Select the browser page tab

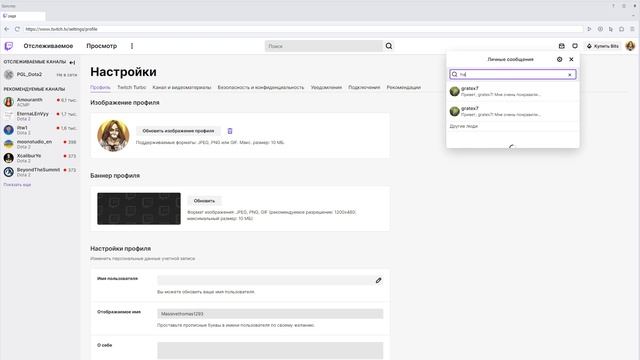pyautogui.click(x=23, y=16)
